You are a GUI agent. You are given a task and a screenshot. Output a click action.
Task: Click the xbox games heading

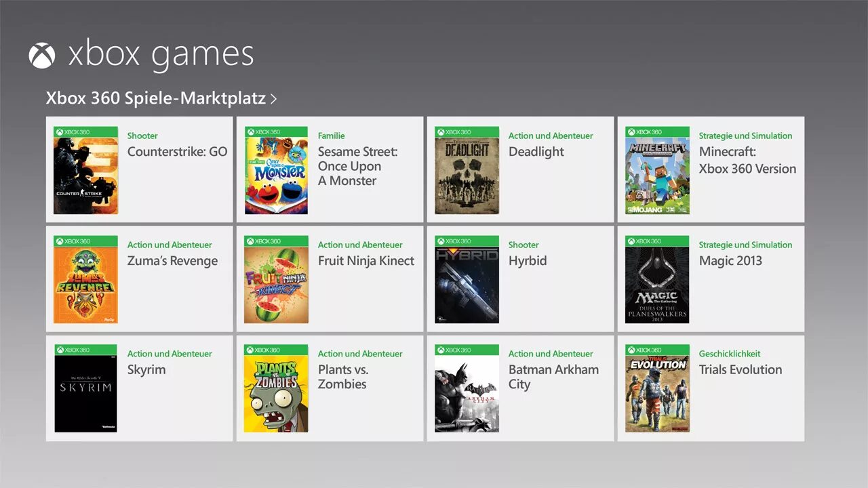[x=161, y=55]
